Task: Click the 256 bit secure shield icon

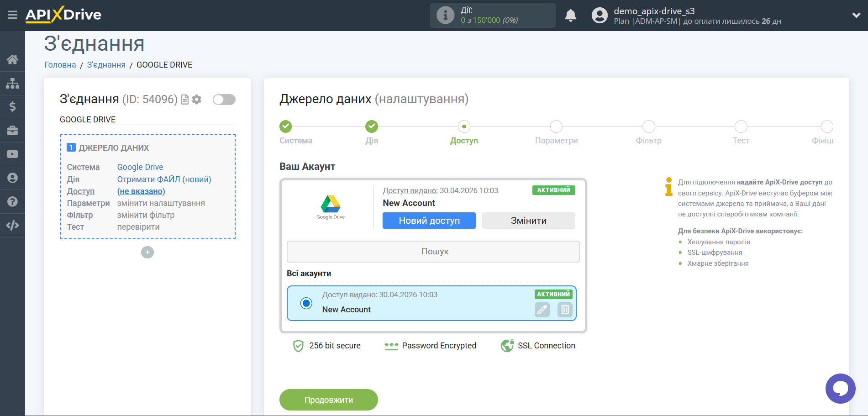Action: (x=298, y=346)
